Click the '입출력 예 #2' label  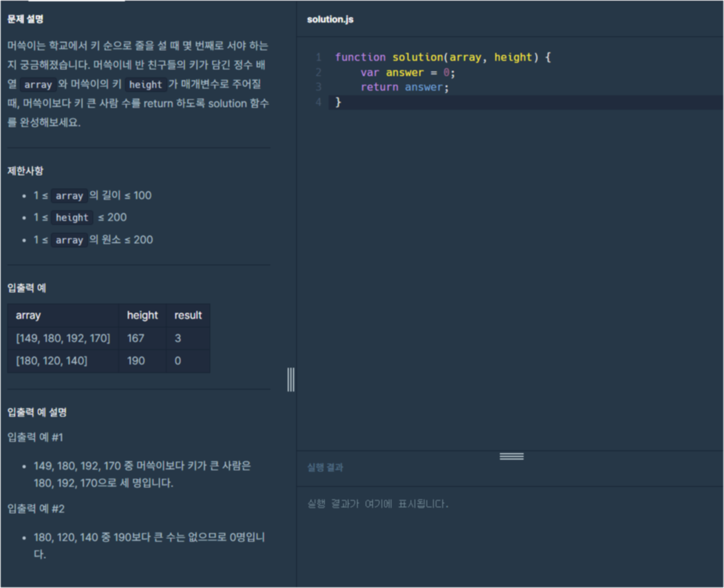[36, 509]
